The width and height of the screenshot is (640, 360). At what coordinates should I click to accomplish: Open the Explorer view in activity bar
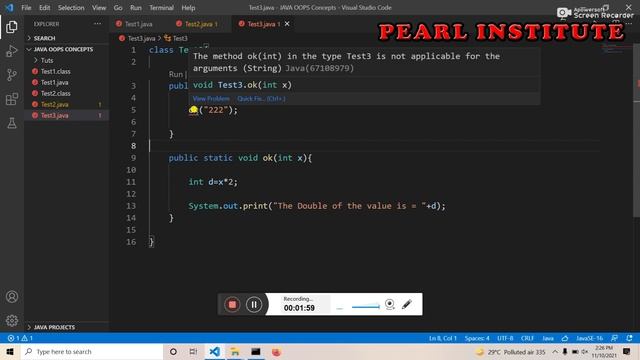coord(12,27)
